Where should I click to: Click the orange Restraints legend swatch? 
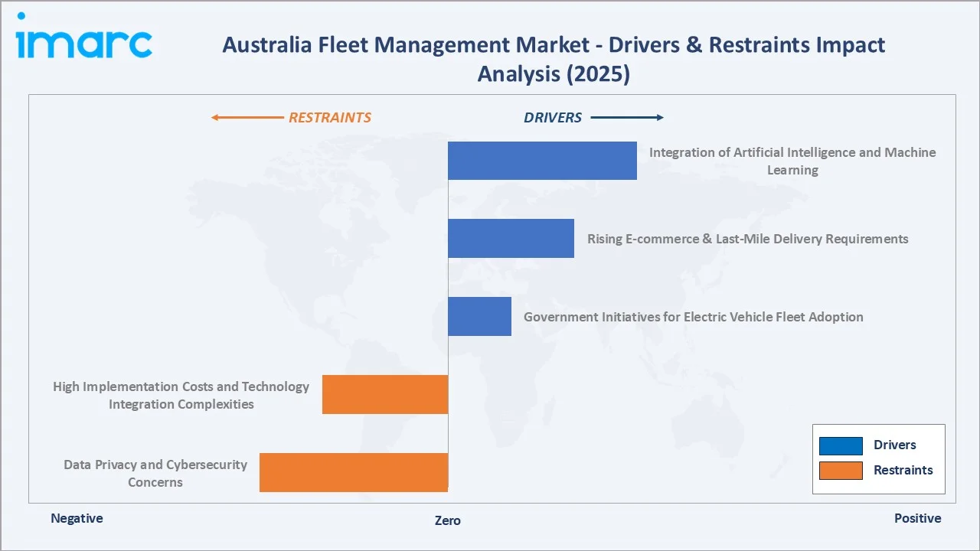(x=841, y=471)
